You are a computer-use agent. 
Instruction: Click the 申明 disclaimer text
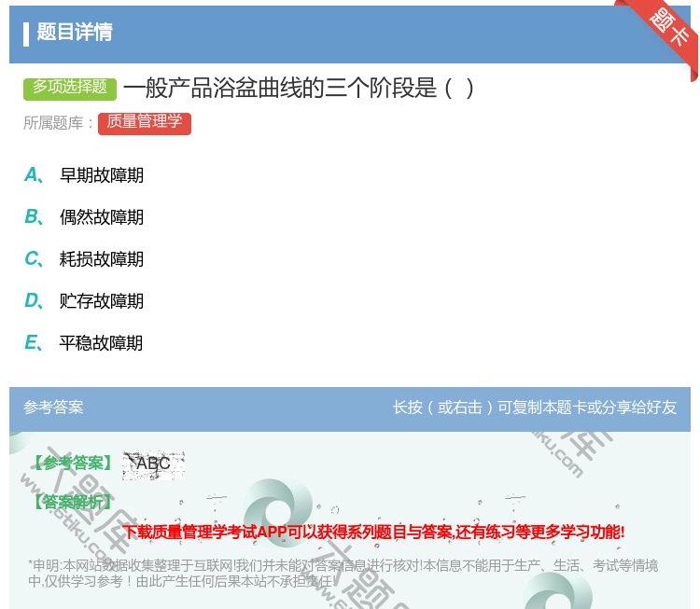[x=343, y=574]
